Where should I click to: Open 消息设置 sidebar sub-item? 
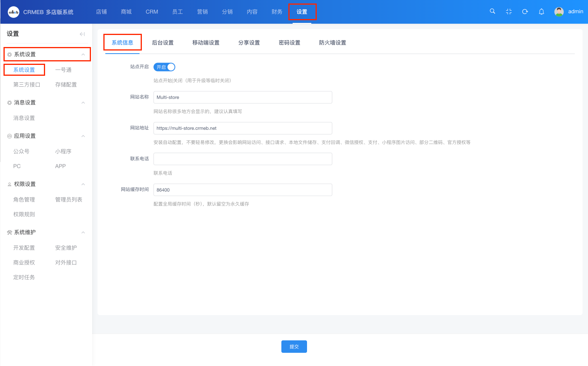pos(24,118)
